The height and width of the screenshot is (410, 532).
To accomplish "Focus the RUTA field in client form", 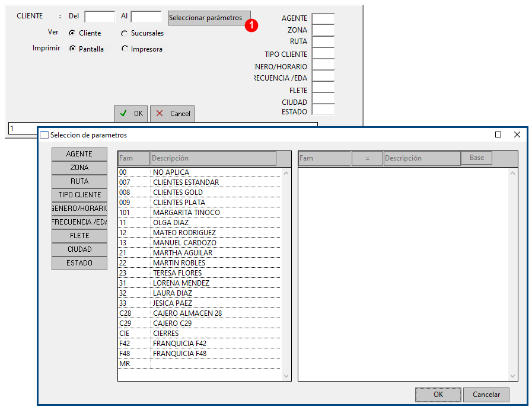I will tap(323, 41).
